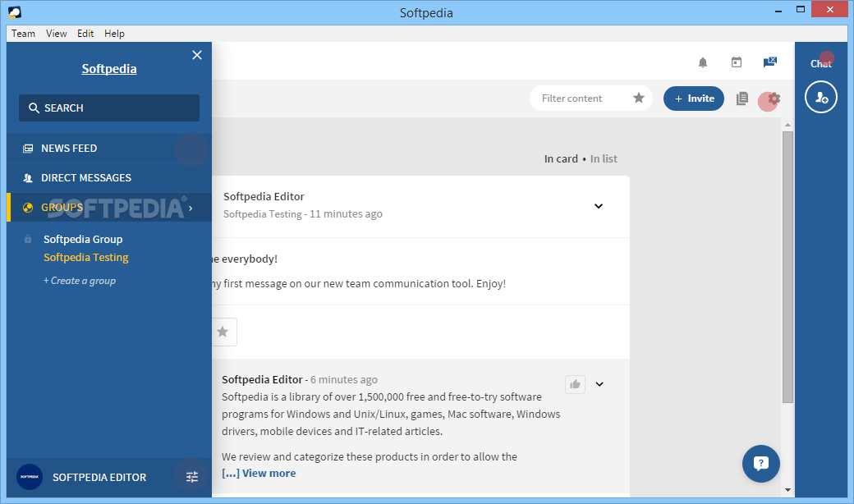The height and width of the screenshot is (504, 854).
Task: Select the GROUPS sidebar item
Action: pos(109,208)
